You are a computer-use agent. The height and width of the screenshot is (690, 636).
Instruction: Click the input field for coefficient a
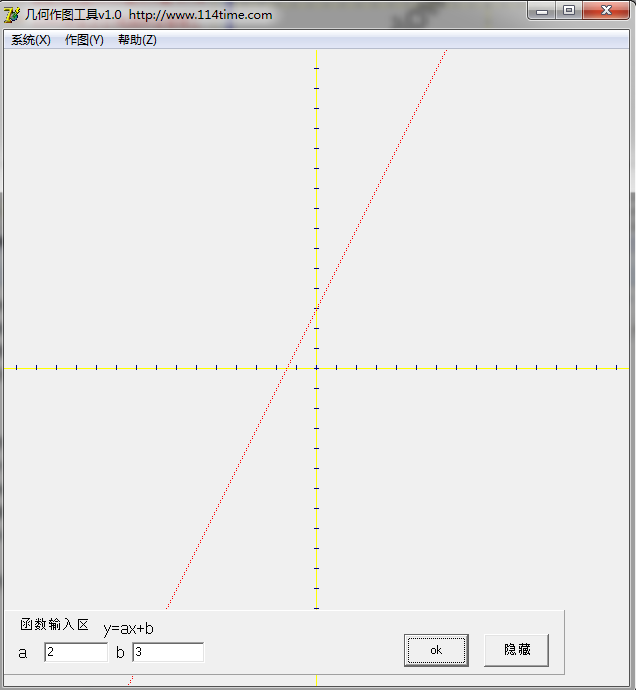tap(76, 652)
